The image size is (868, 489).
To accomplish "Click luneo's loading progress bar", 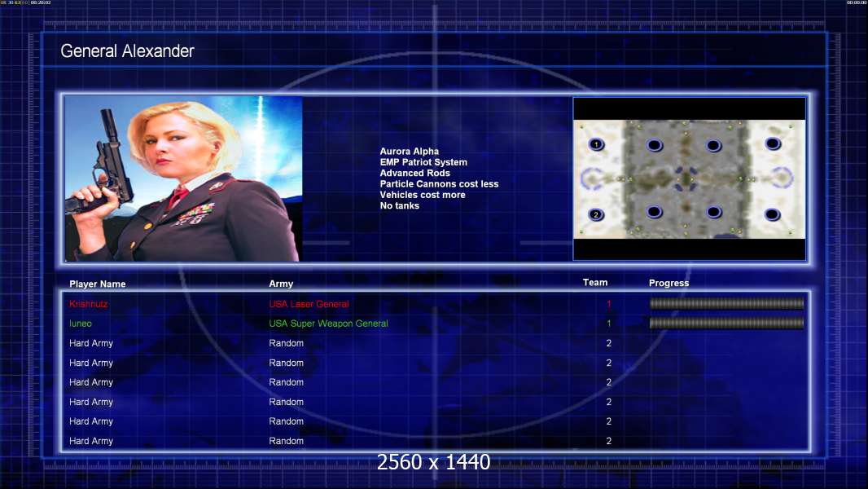I will tap(726, 323).
